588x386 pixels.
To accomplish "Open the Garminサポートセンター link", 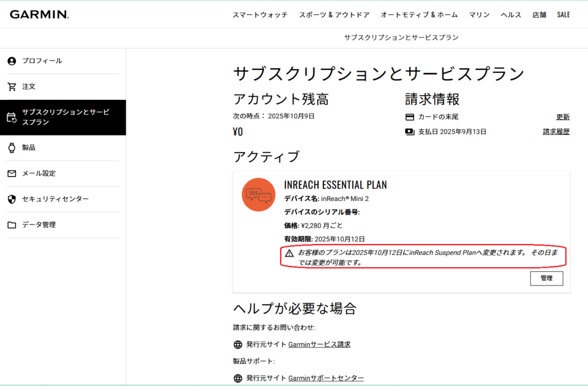I will (x=326, y=378).
